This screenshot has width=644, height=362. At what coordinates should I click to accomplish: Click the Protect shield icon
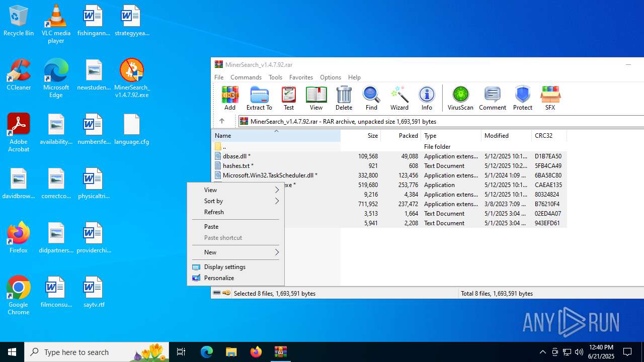(x=523, y=98)
